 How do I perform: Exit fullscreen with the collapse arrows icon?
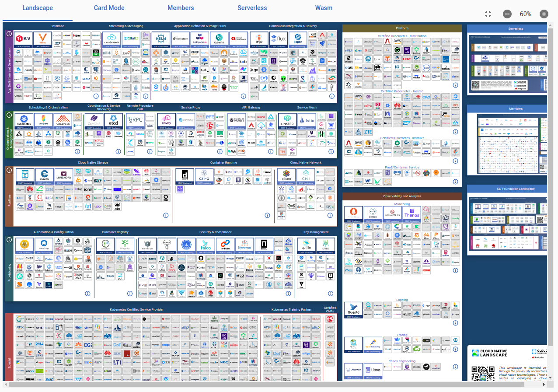tap(488, 14)
